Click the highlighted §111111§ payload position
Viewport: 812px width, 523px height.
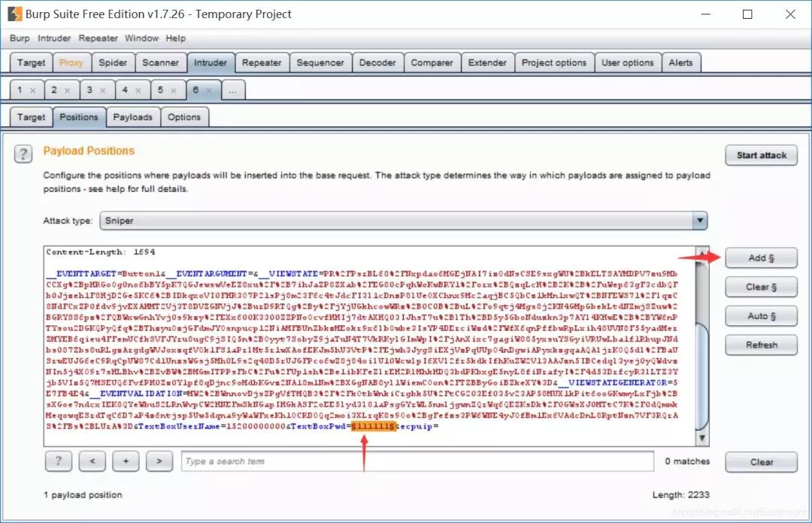click(374, 426)
